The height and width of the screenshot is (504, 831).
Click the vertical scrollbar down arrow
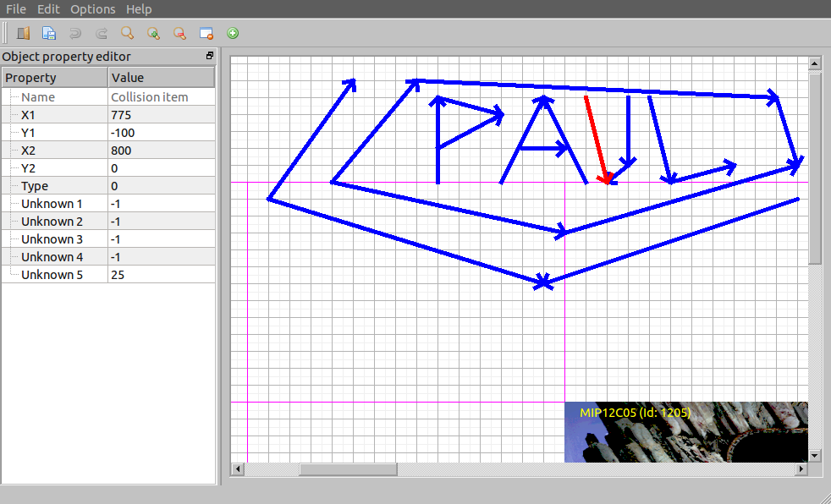coord(815,455)
